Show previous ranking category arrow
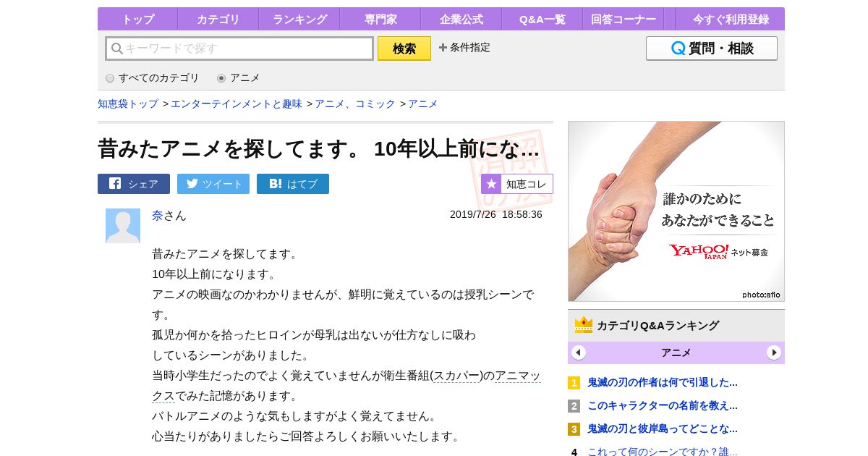868x456 pixels. 579,352
